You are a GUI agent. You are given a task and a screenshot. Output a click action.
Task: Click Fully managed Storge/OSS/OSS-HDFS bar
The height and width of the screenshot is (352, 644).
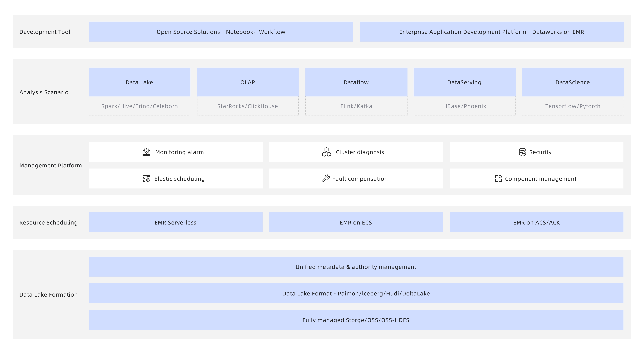[356, 320]
